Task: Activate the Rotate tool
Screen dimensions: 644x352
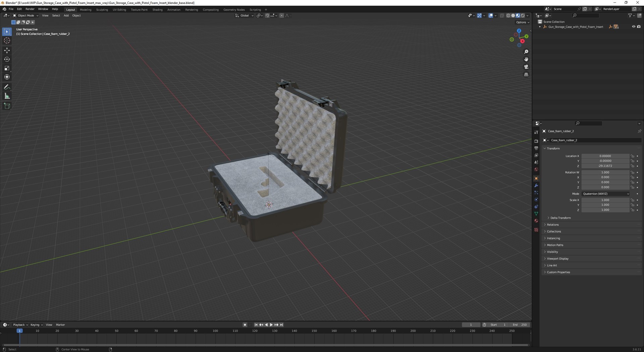Action: point(7,59)
